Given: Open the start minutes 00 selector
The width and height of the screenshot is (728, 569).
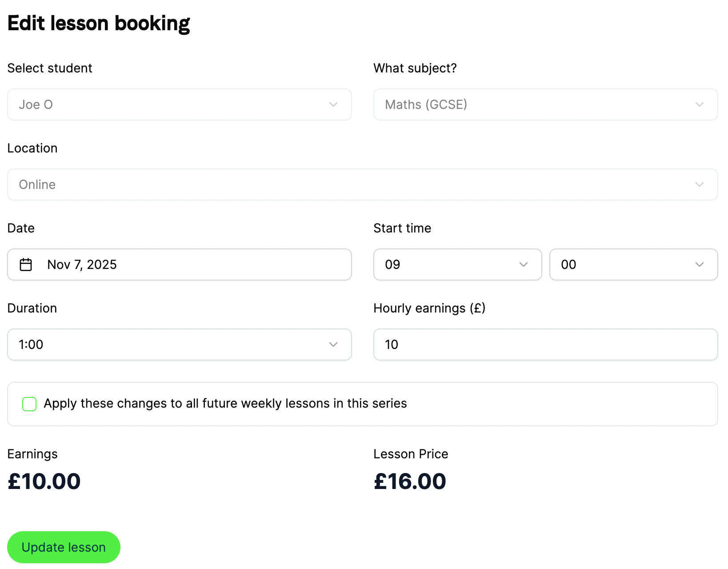Looking at the screenshot, I should click(x=634, y=264).
